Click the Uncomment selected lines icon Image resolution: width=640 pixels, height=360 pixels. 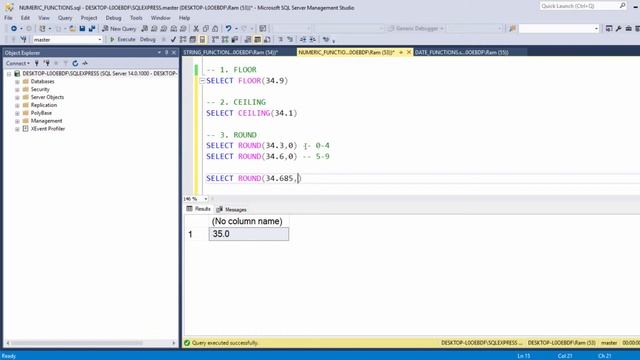290,40
